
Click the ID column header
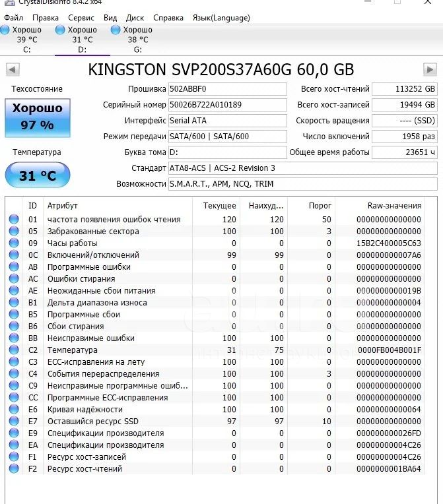pos(32,206)
